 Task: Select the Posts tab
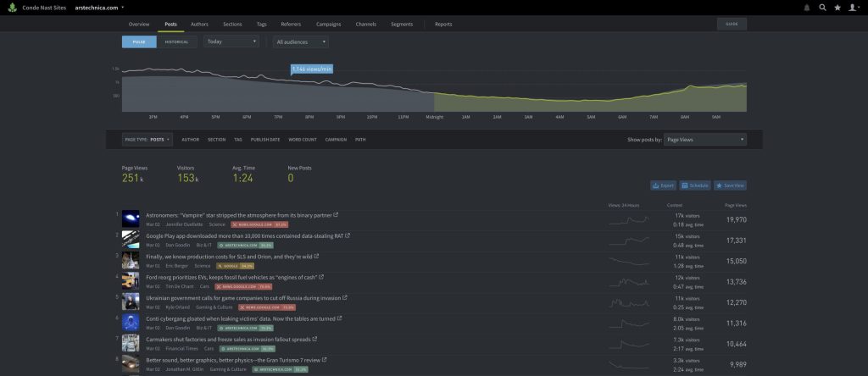(x=171, y=25)
